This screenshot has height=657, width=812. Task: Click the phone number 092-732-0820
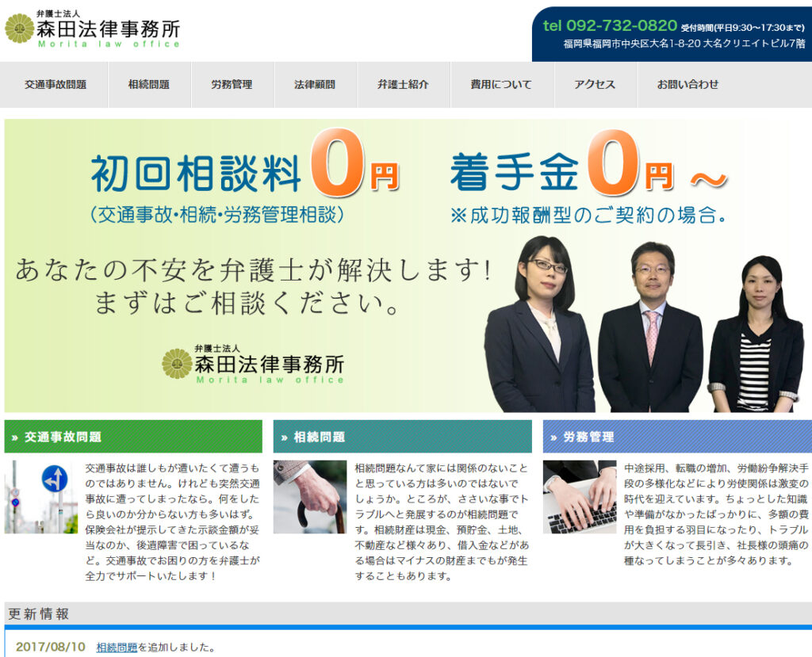click(x=609, y=25)
